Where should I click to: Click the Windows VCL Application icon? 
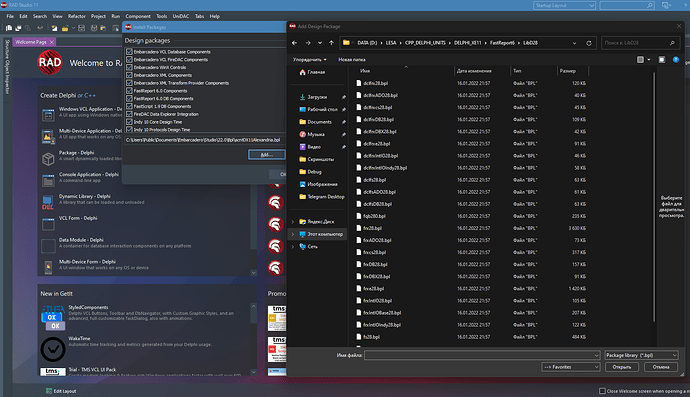click(48, 115)
